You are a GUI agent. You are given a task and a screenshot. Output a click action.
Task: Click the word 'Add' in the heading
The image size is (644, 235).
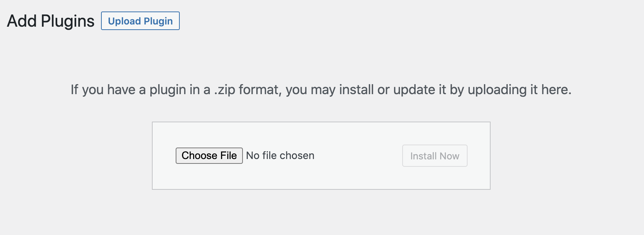tap(22, 21)
